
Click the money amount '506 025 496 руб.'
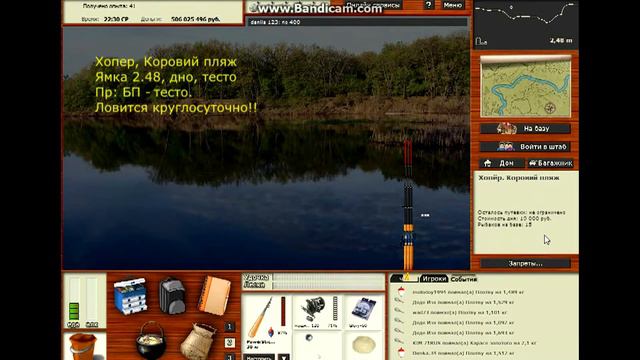(196, 19)
